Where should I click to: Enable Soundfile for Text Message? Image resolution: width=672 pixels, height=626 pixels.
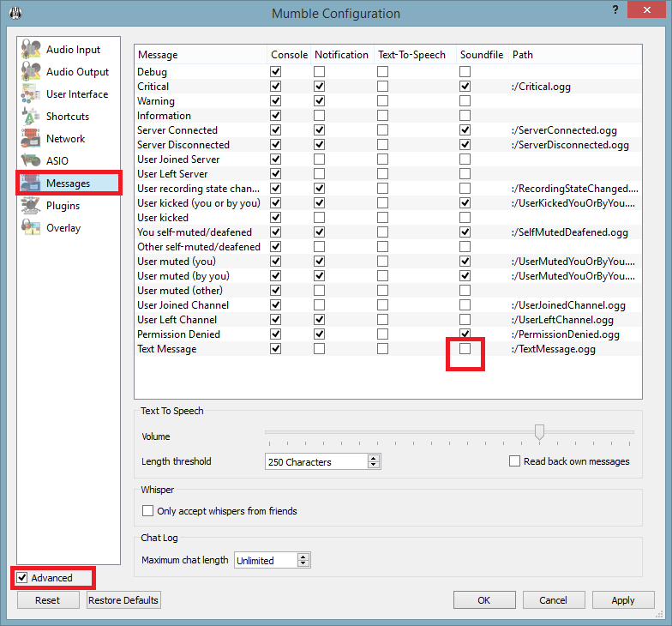(465, 348)
